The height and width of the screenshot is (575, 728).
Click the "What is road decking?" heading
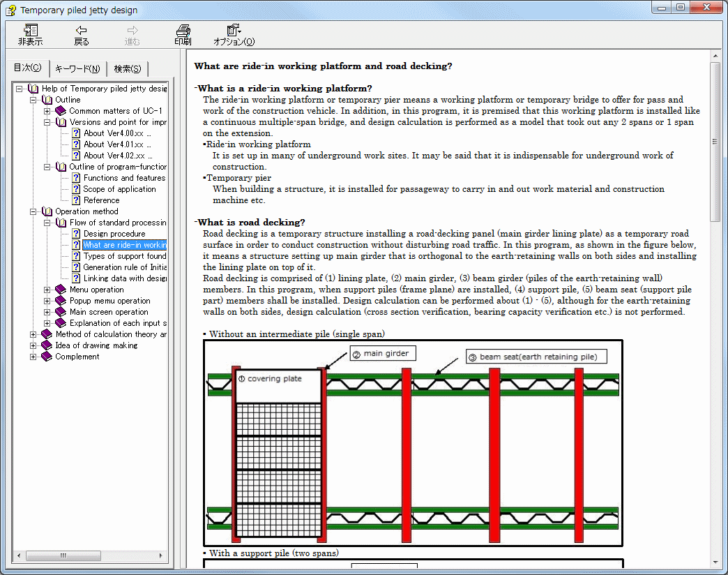pyautogui.click(x=251, y=223)
